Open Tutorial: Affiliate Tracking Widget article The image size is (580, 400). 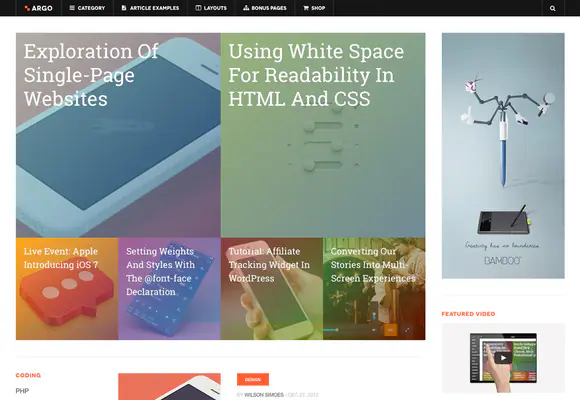click(x=272, y=289)
